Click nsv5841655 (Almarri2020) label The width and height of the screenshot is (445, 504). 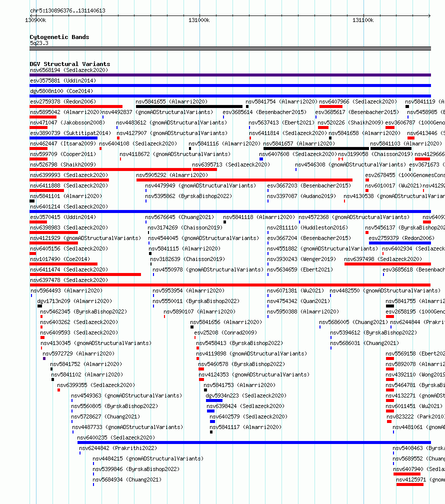(x=171, y=101)
